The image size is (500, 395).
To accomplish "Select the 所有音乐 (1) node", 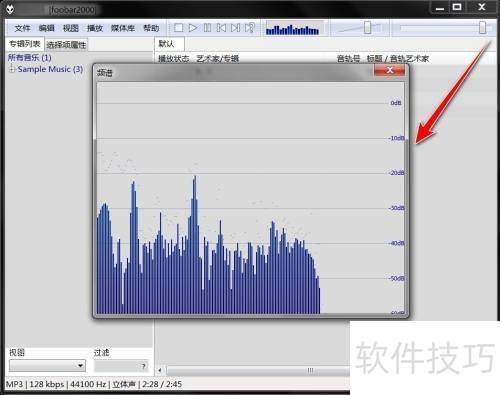I will 30,57.
